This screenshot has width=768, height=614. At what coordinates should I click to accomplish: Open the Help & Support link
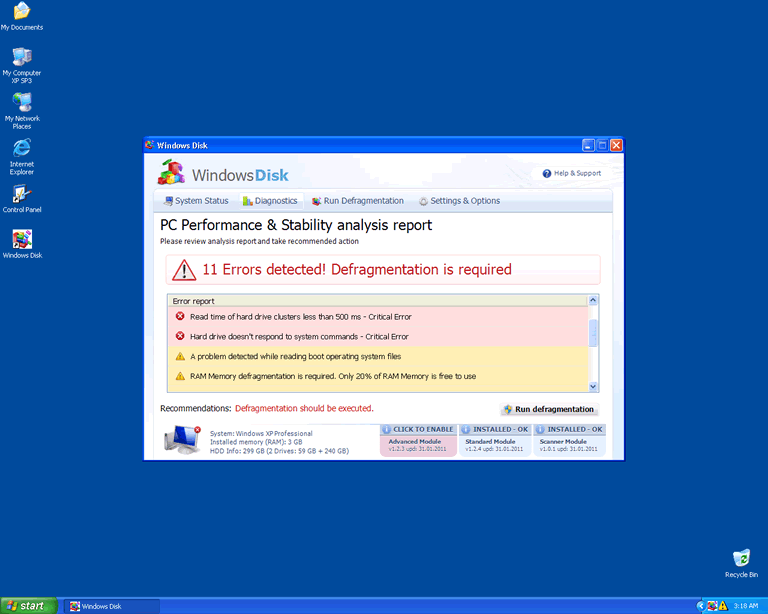[572, 173]
